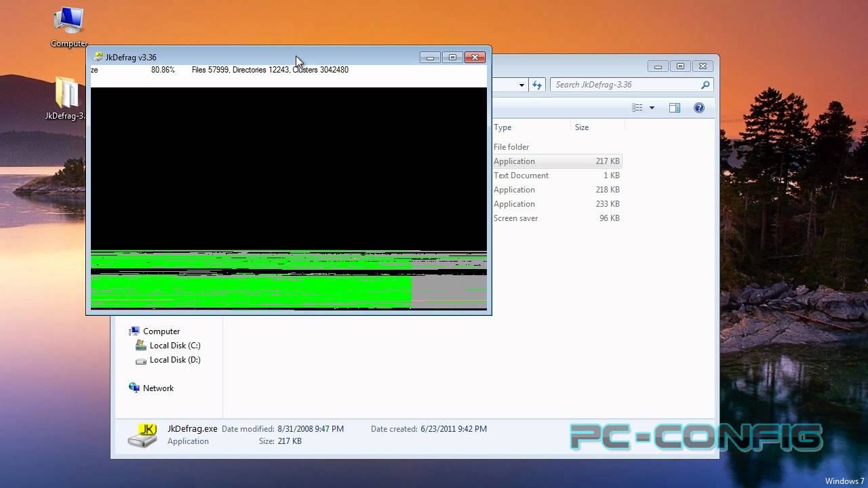Click the Network icon in navigation pane
Viewport: 868px width, 488px height.
click(x=134, y=388)
